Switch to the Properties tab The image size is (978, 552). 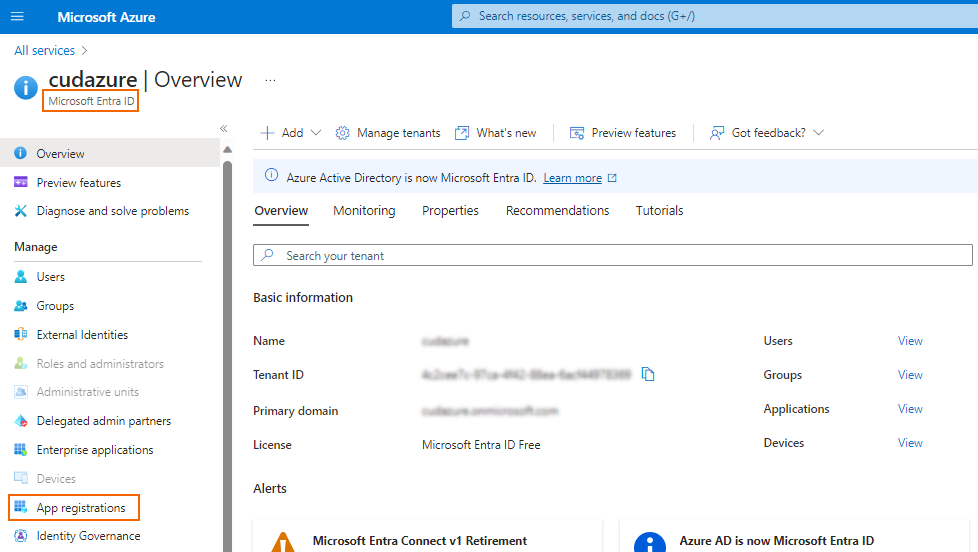pyautogui.click(x=450, y=211)
